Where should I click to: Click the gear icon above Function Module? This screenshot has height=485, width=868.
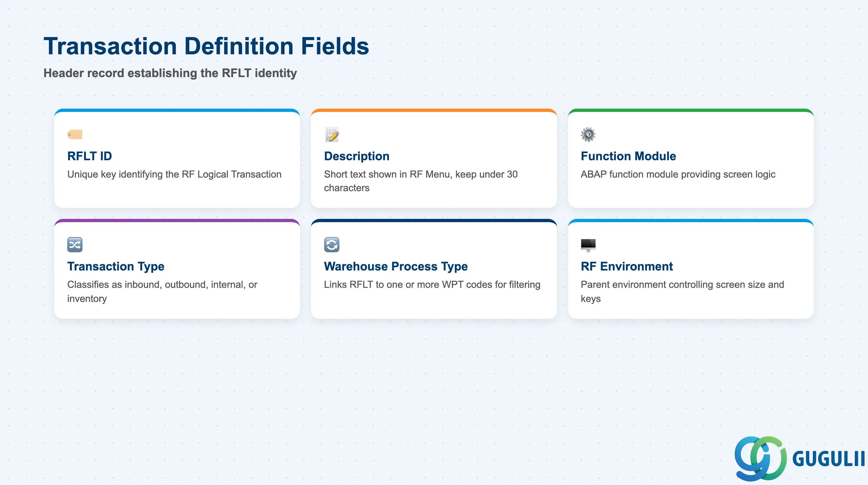pyautogui.click(x=588, y=135)
